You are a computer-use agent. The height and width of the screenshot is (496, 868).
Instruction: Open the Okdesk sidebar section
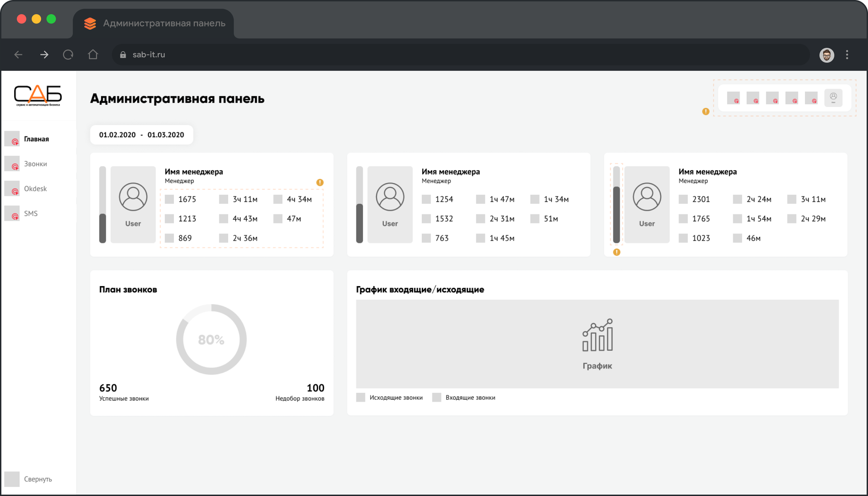click(x=35, y=189)
